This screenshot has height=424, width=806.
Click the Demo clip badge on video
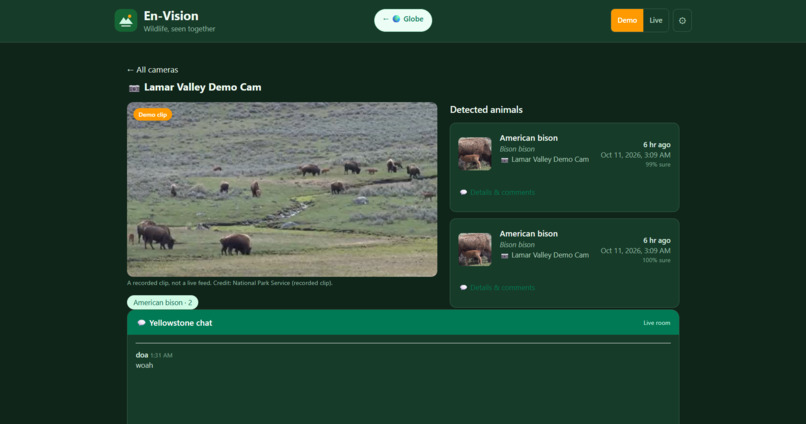tap(153, 115)
